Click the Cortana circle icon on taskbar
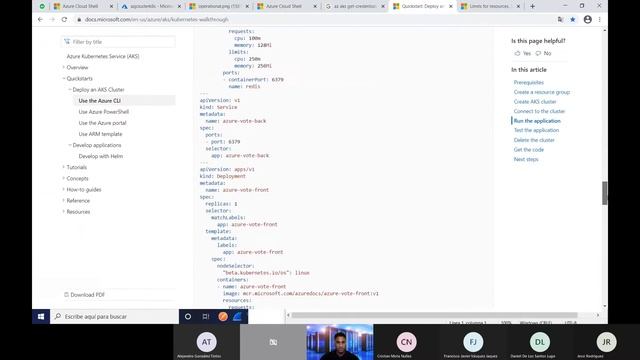Image resolution: width=640 pixels, height=360 pixels. [188, 316]
